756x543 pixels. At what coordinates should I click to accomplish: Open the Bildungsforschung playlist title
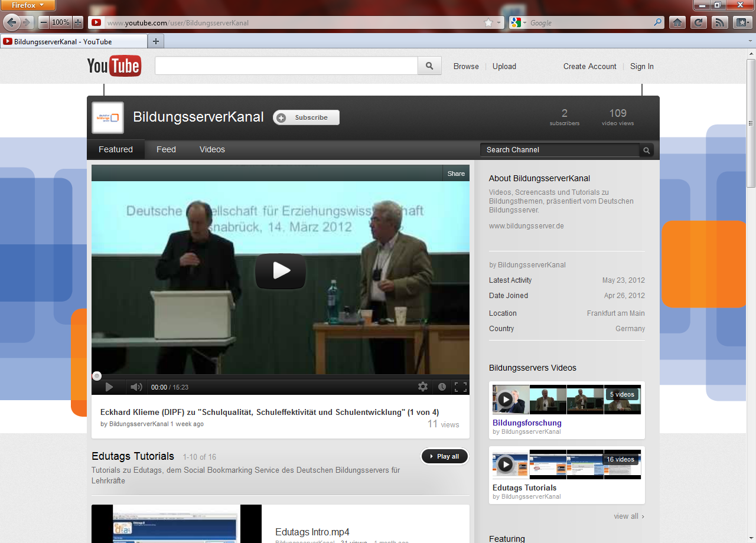527,423
